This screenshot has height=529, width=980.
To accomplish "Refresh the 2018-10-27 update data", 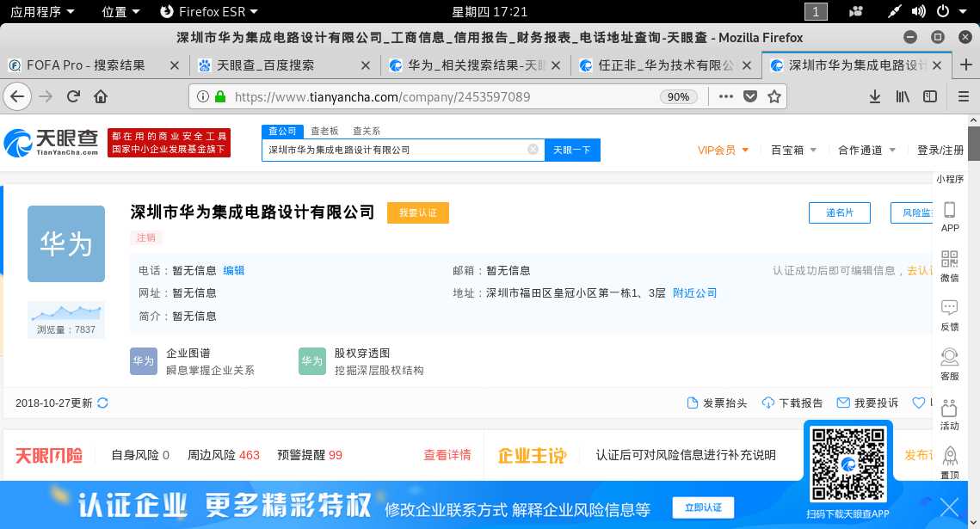I will point(103,403).
